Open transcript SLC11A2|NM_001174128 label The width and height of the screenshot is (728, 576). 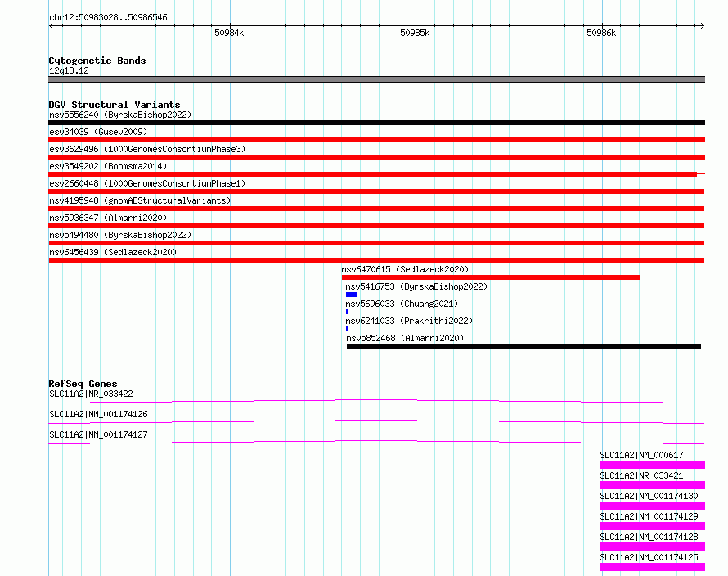[649, 537]
